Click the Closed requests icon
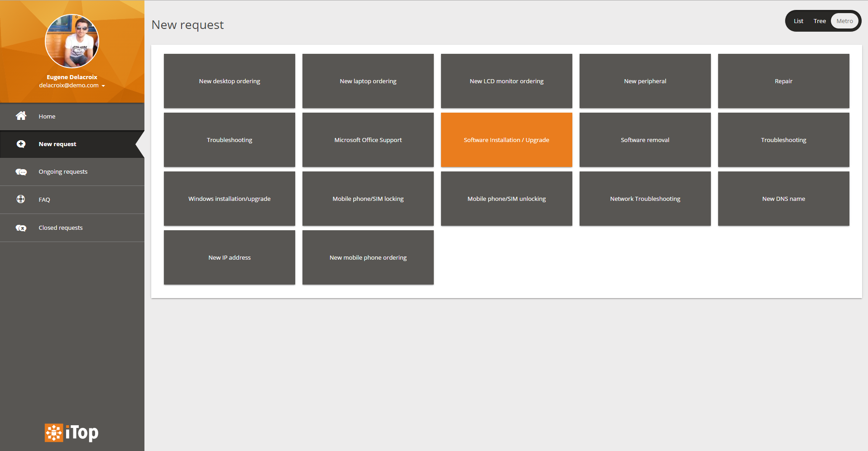Viewport: 868px width, 451px height. coord(21,228)
